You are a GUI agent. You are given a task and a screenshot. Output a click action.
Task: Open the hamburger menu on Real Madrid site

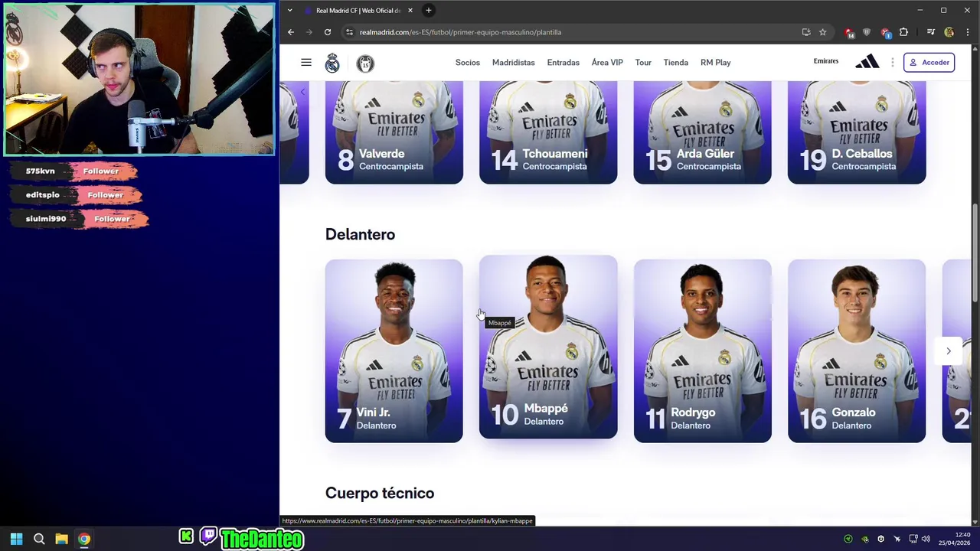tap(306, 62)
